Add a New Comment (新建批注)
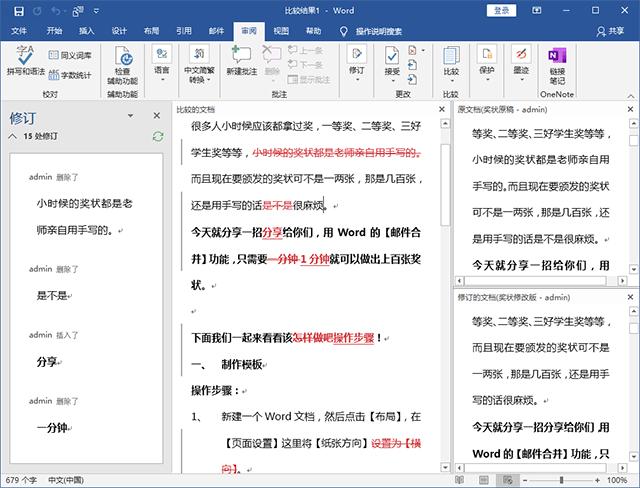Screen dimensions: 640x488 tap(242, 61)
